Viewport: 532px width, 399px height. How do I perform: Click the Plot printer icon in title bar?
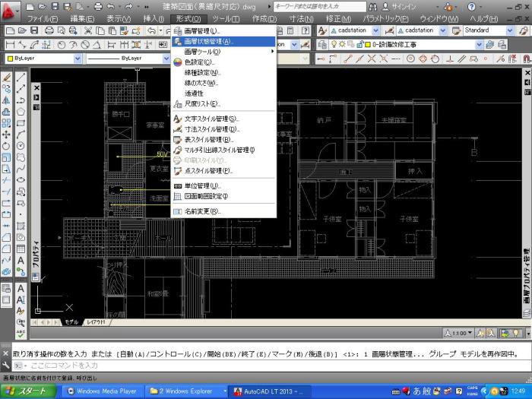click(x=98, y=6)
